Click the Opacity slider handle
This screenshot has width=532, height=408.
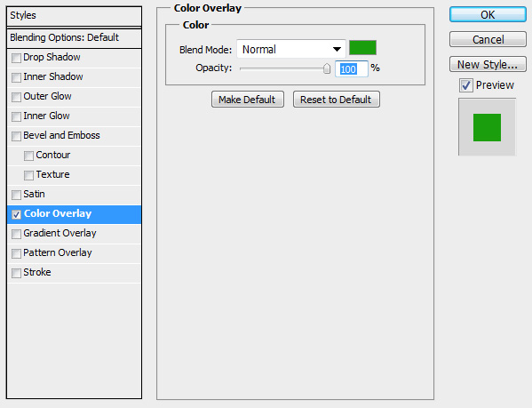coord(326,68)
